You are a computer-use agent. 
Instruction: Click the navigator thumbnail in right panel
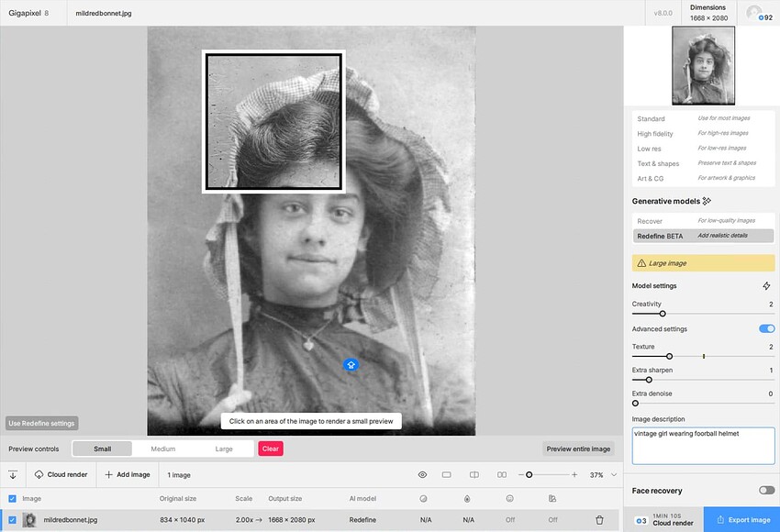point(703,66)
